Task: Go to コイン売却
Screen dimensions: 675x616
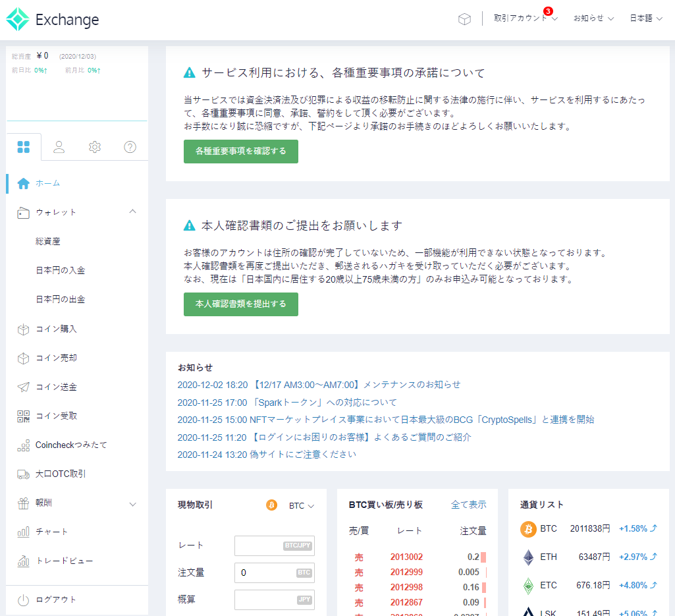Action: click(56, 358)
